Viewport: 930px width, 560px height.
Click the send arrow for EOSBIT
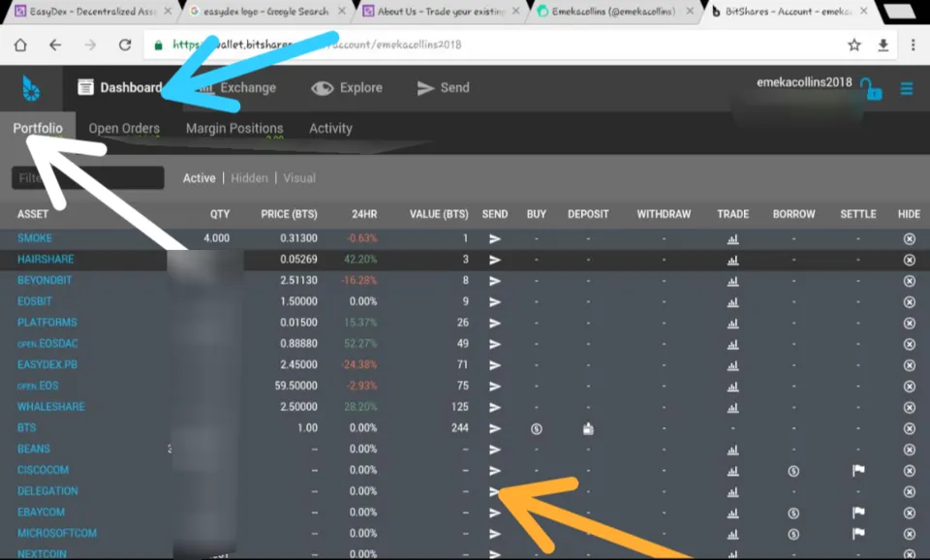495,302
